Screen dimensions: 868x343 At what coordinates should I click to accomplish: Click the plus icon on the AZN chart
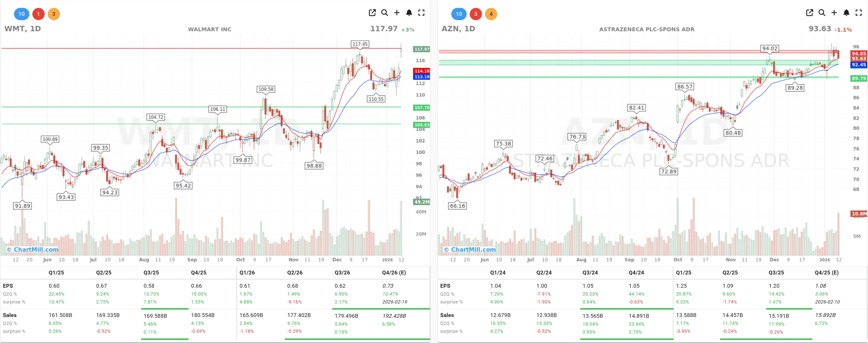click(834, 12)
